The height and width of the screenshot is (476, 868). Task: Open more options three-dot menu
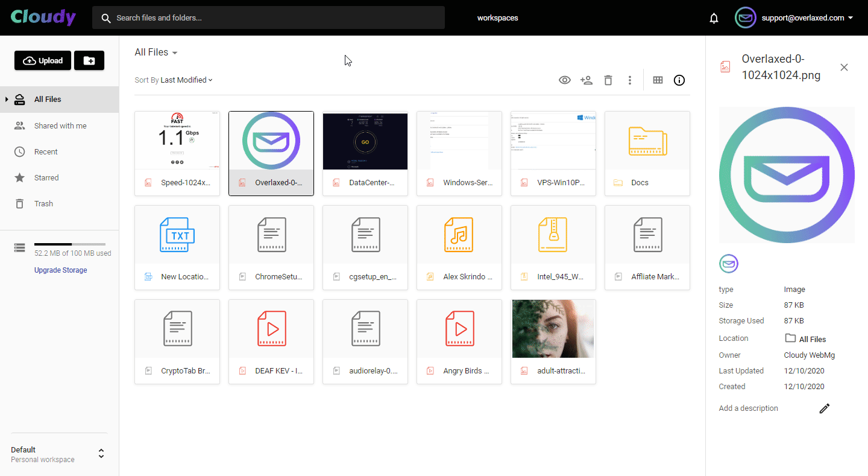[x=630, y=80]
